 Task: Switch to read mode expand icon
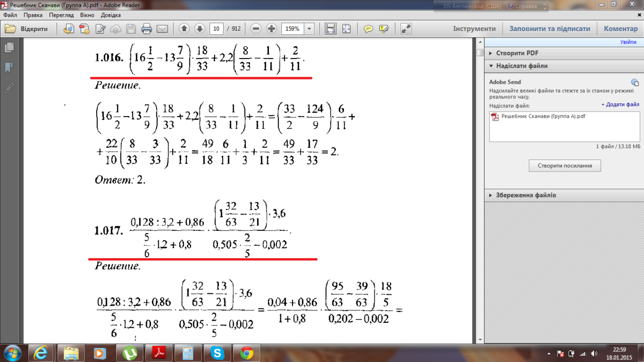[406, 28]
